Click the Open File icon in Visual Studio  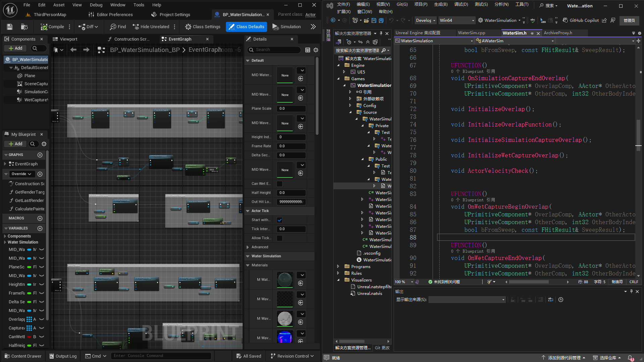click(x=366, y=20)
